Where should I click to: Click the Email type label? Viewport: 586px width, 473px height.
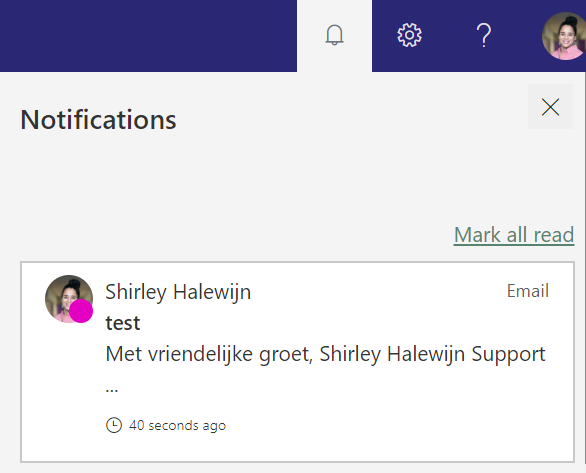[x=528, y=291]
